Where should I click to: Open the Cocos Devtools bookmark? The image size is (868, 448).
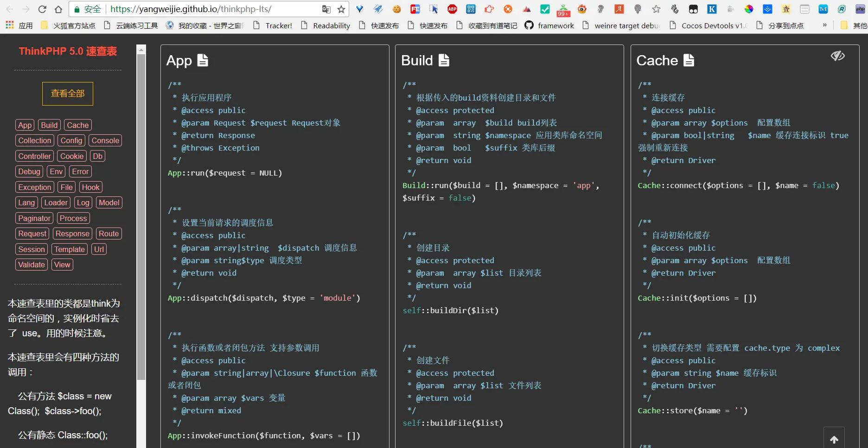(x=708, y=25)
